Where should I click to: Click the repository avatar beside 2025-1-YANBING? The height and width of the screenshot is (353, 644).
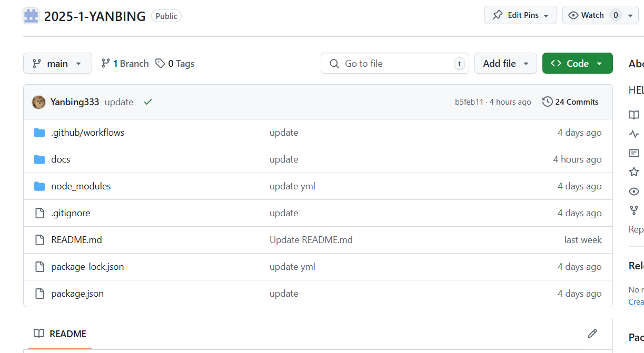[x=31, y=16]
